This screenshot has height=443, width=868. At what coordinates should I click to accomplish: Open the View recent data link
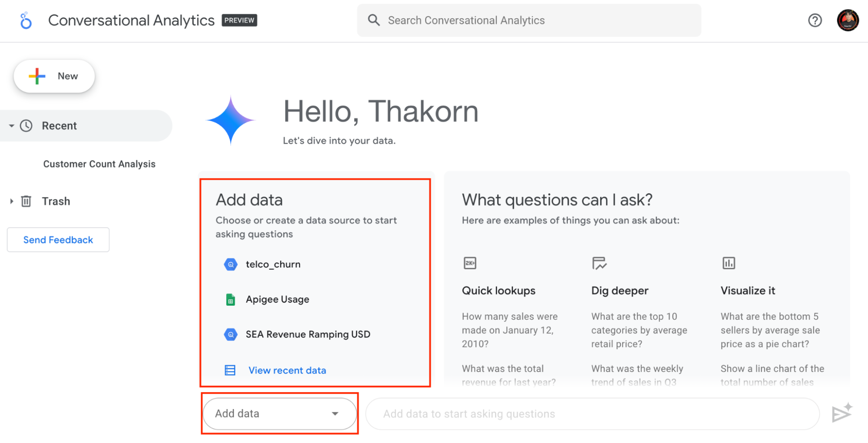pyautogui.click(x=287, y=370)
